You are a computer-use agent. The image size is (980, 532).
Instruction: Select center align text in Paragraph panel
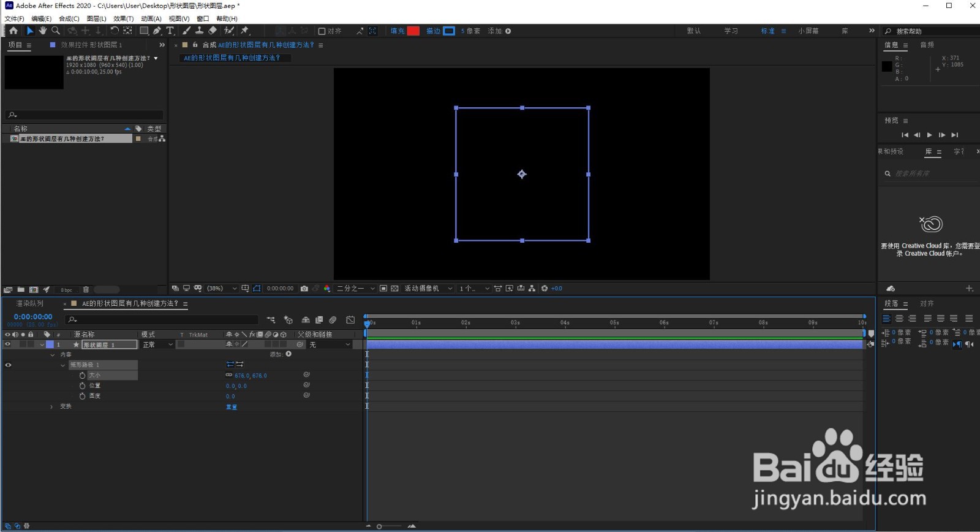tap(899, 319)
